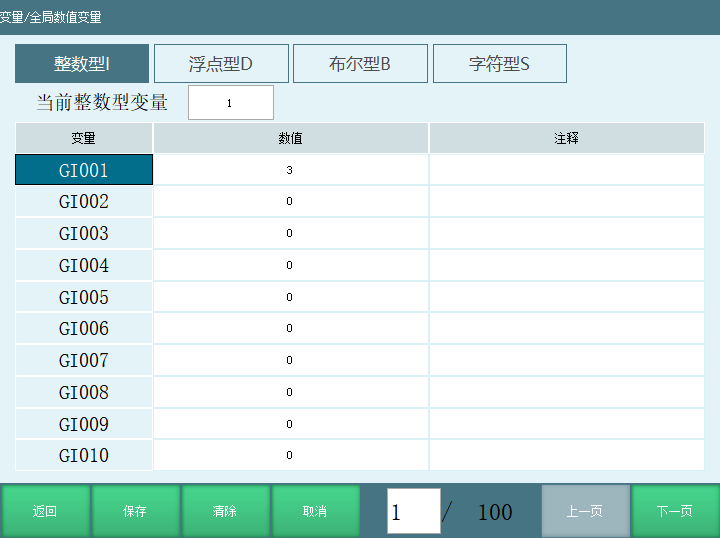Click the page number input field
The height and width of the screenshot is (538, 720).
coord(413,512)
